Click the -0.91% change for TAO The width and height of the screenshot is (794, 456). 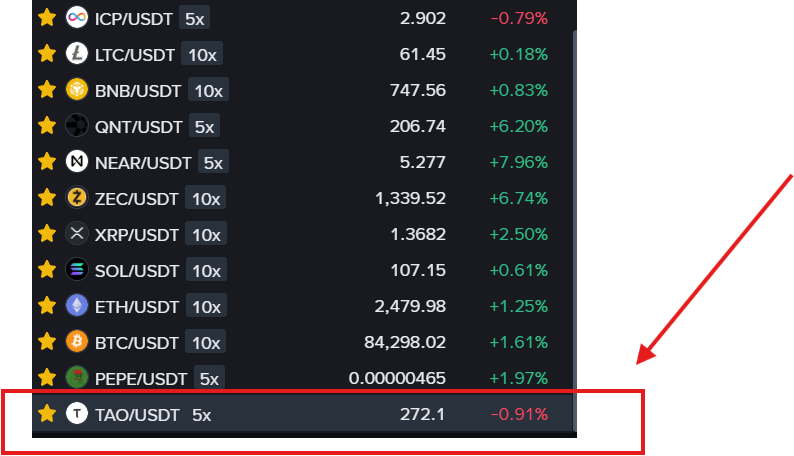[x=519, y=414]
